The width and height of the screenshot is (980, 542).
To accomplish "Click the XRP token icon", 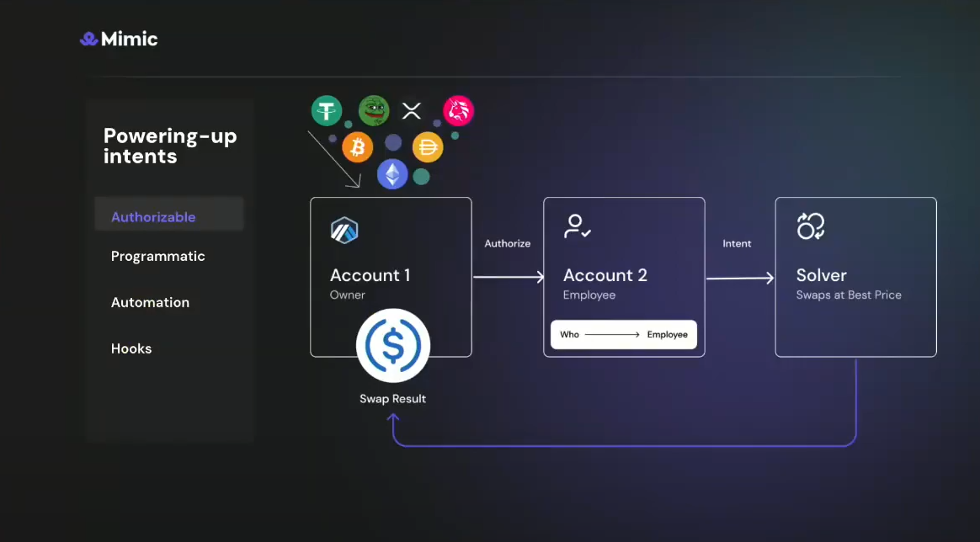I will coord(411,110).
